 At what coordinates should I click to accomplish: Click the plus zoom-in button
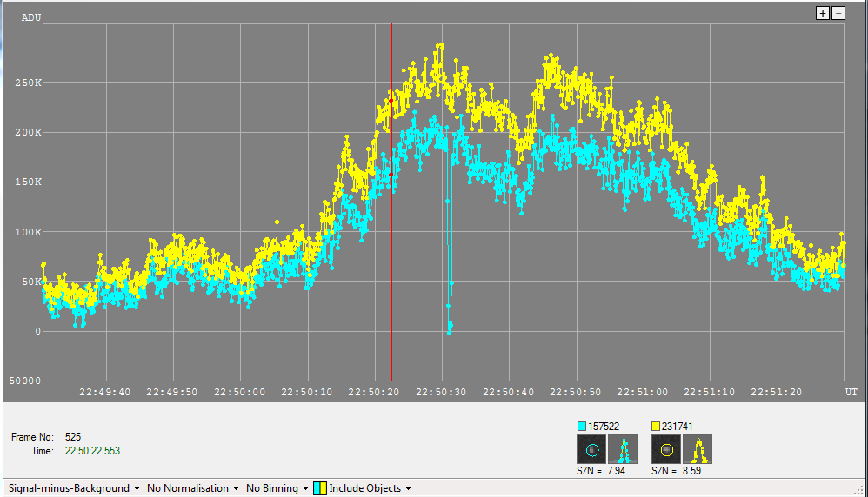(823, 13)
